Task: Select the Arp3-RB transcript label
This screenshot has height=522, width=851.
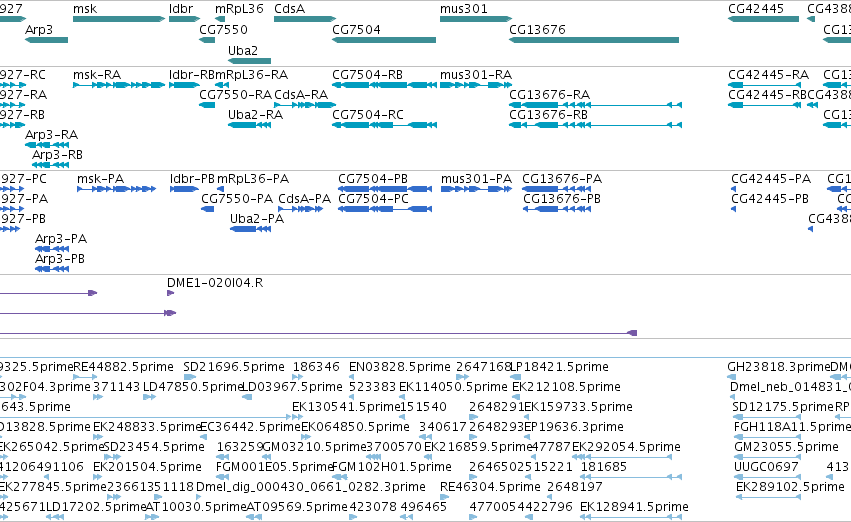Action: [x=58, y=155]
